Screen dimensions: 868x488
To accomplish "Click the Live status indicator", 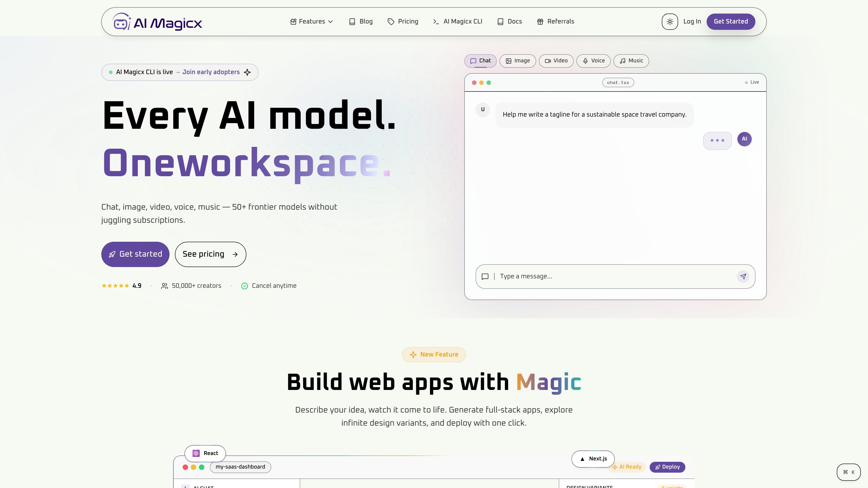I will (752, 82).
